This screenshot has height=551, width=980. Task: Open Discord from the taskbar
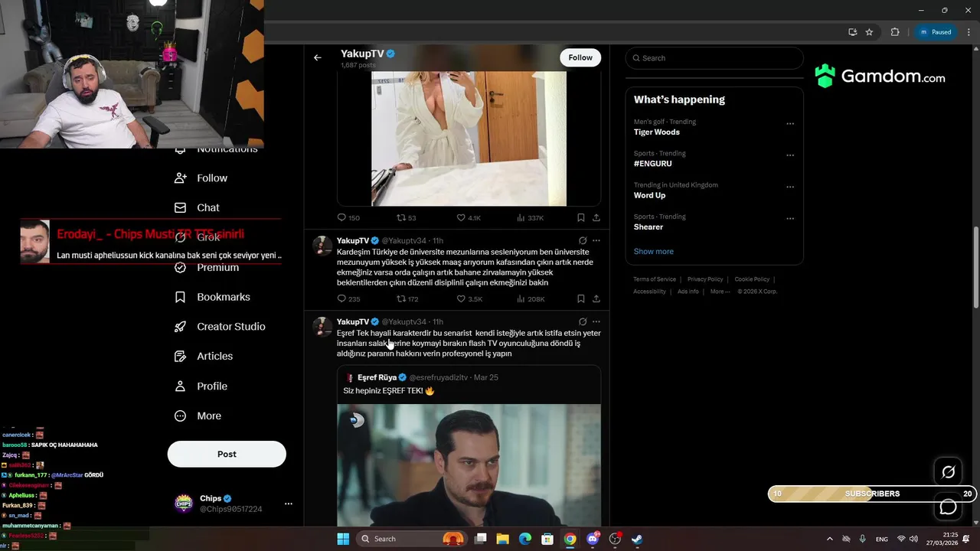[x=592, y=539]
